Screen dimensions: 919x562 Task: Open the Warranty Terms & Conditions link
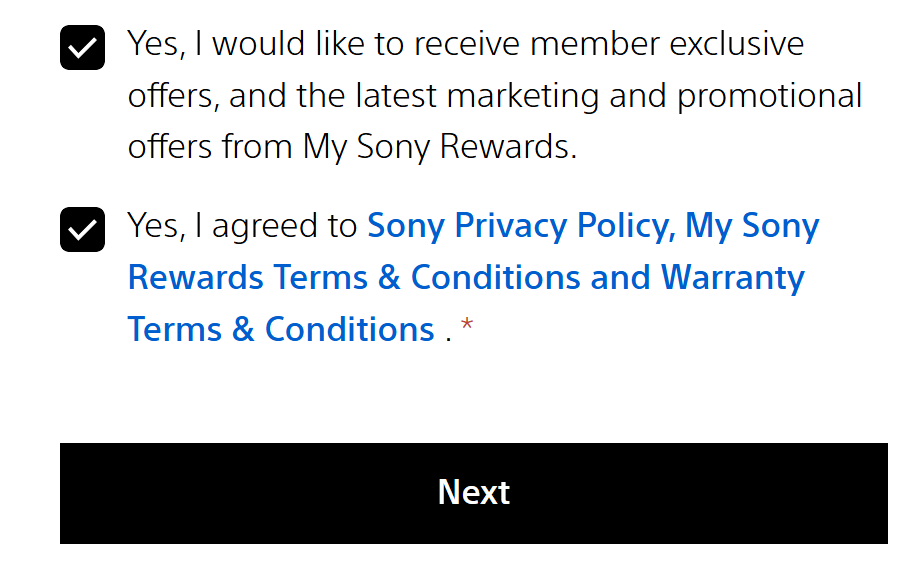point(733,277)
